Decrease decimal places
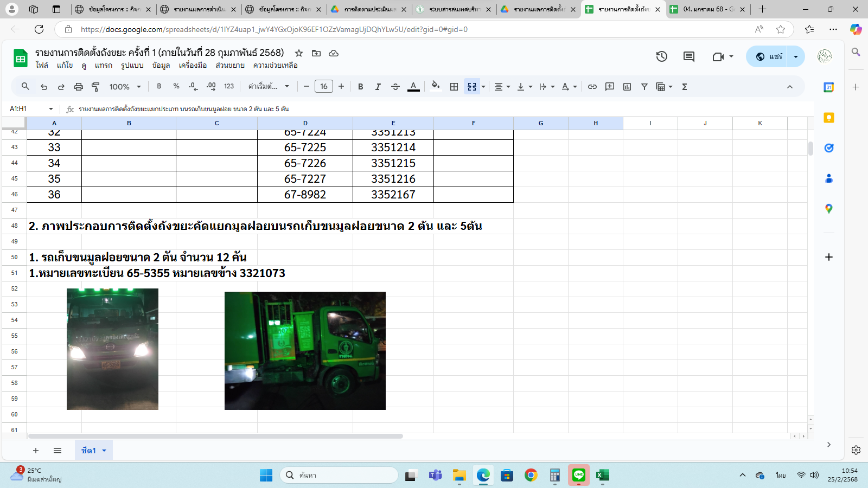 pyautogui.click(x=193, y=87)
